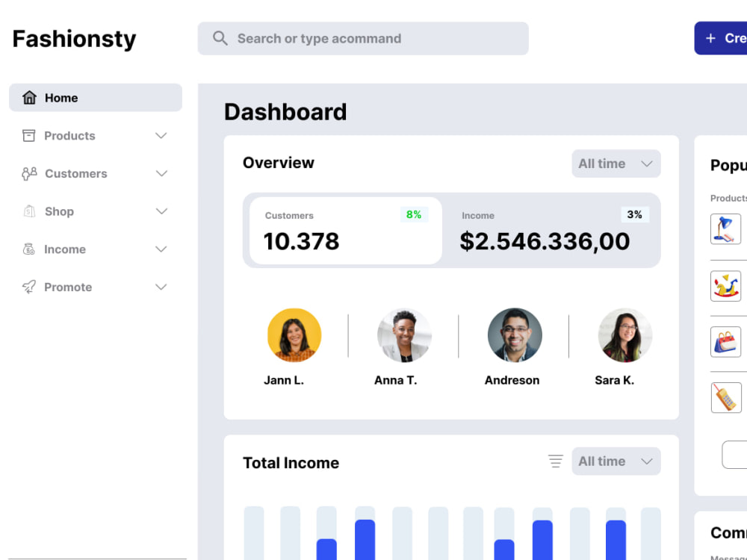The image size is (747, 560).
Task: Select Jann L. avatar
Action: pos(294,335)
